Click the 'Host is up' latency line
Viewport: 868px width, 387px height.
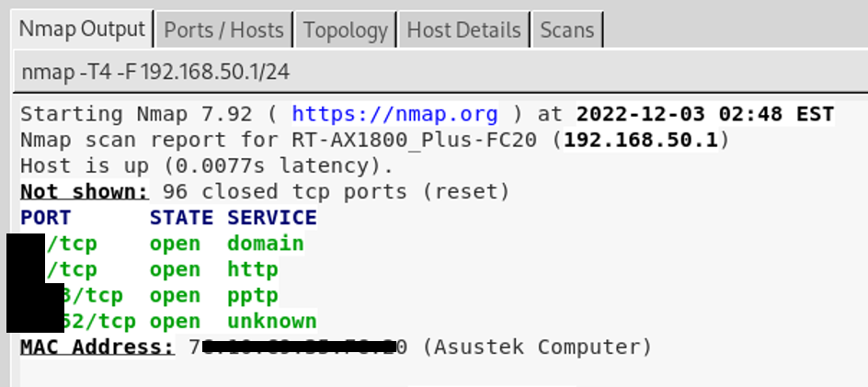(x=207, y=166)
